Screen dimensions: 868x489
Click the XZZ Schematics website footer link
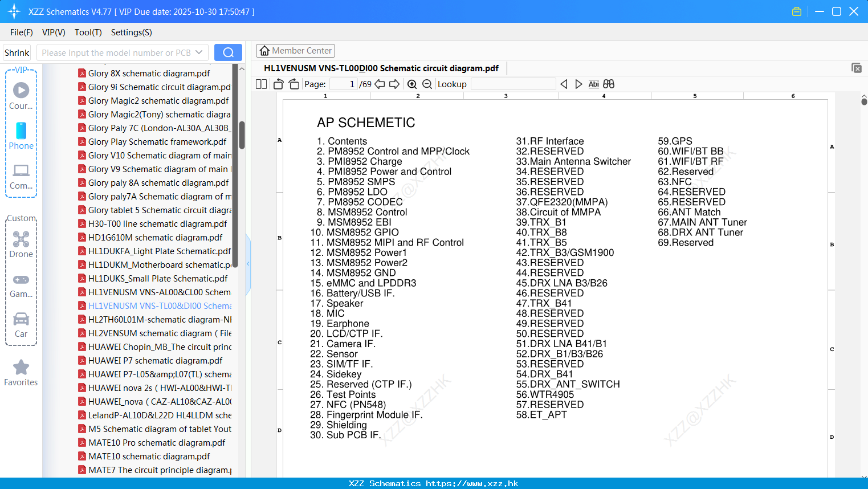click(434, 483)
